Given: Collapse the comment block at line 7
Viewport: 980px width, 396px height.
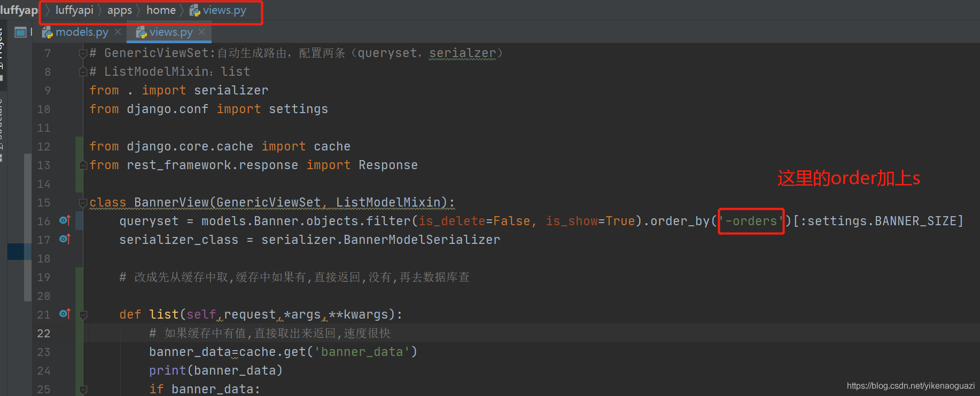Looking at the screenshot, I should tap(83, 53).
